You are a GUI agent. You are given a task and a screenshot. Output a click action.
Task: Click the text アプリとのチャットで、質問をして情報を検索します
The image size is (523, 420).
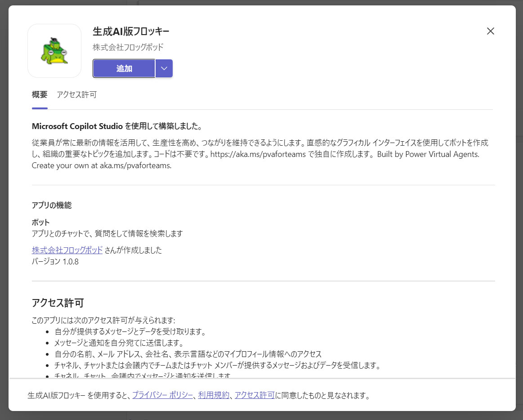(x=107, y=233)
